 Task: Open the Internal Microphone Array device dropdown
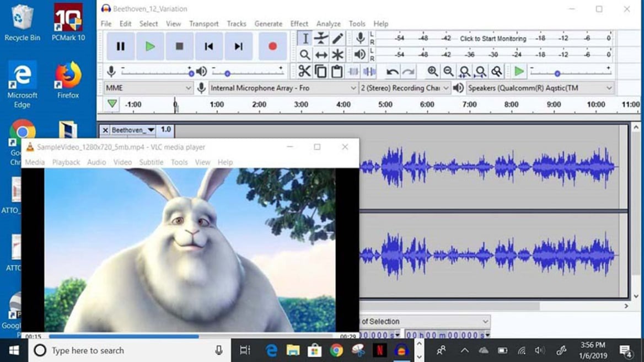click(x=282, y=88)
